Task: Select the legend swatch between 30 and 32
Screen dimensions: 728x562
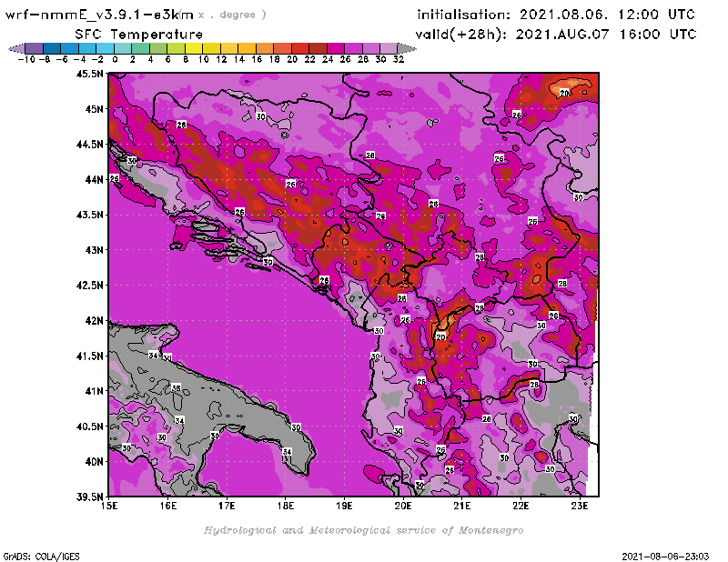Action: (x=389, y=48)
